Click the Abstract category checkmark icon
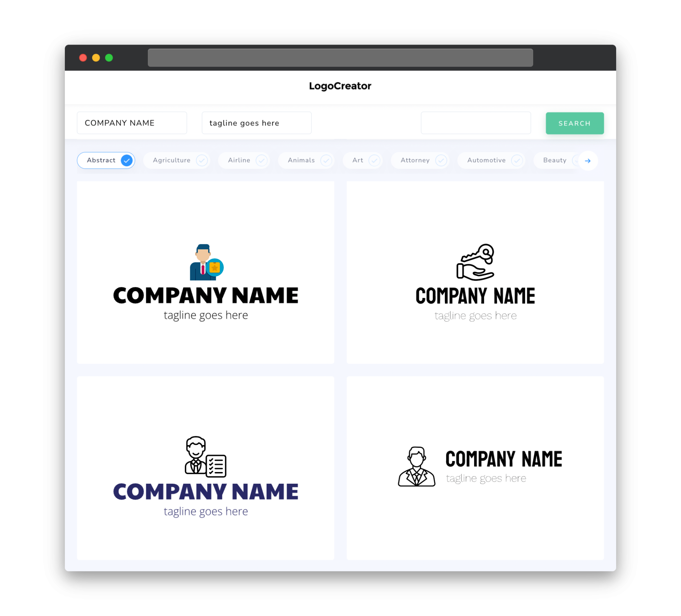 pyautogui.click(x=126, y=160)
